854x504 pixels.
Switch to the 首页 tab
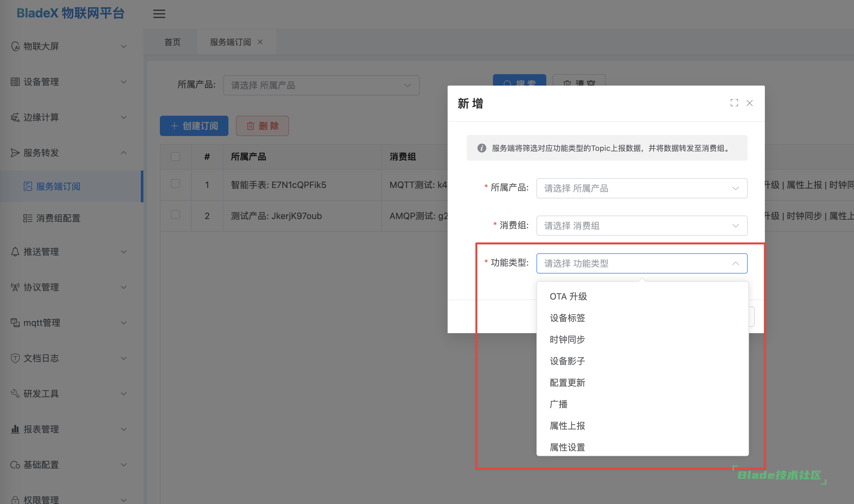pyautogui.click(x=173, y=42)
